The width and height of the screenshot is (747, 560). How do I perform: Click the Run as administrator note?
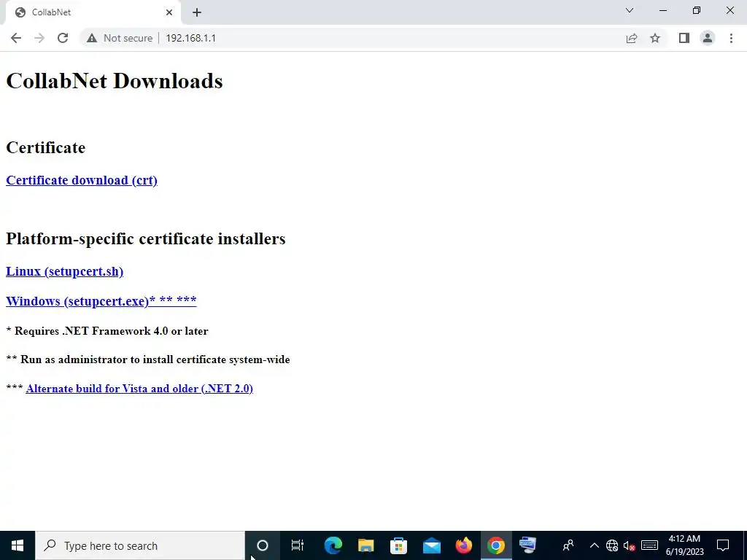pyautogui.click(x=148, y=359)
